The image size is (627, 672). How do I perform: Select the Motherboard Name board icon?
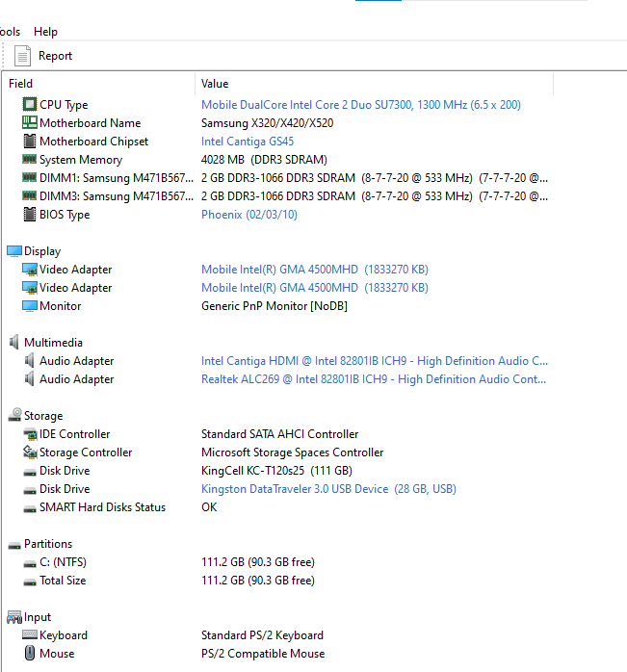30,122
